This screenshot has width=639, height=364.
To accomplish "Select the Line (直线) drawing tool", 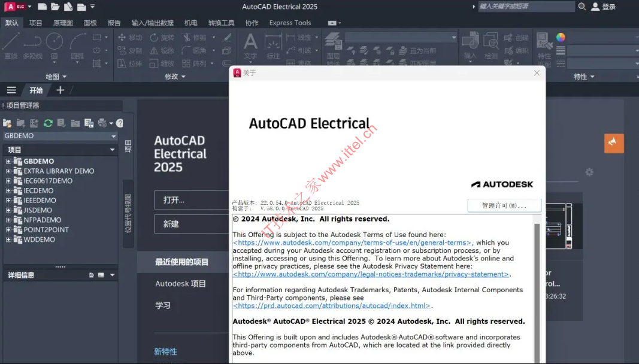I will click(x=11, y=46).
